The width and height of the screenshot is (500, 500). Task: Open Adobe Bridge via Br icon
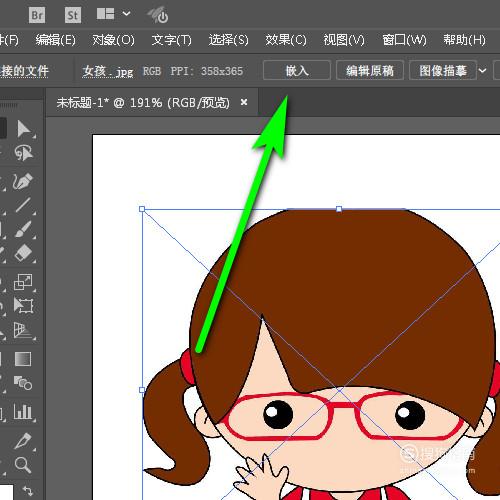(x=37, y=15)
